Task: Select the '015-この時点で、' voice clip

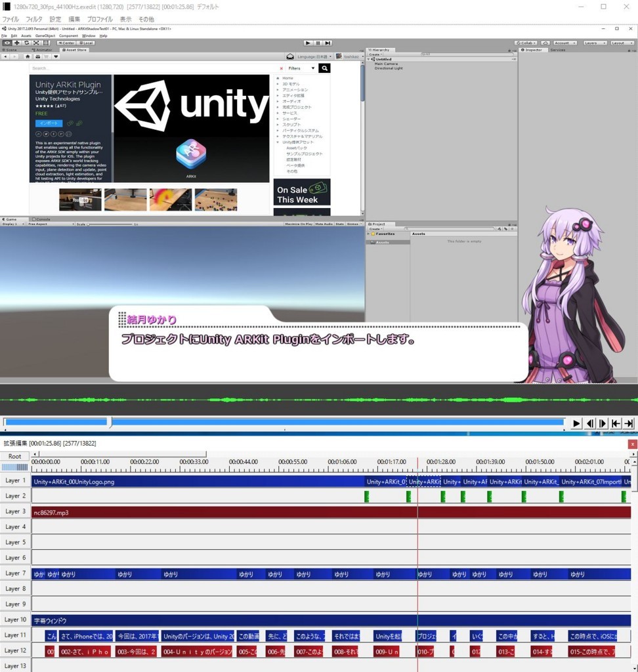Action: coord(591,652)
